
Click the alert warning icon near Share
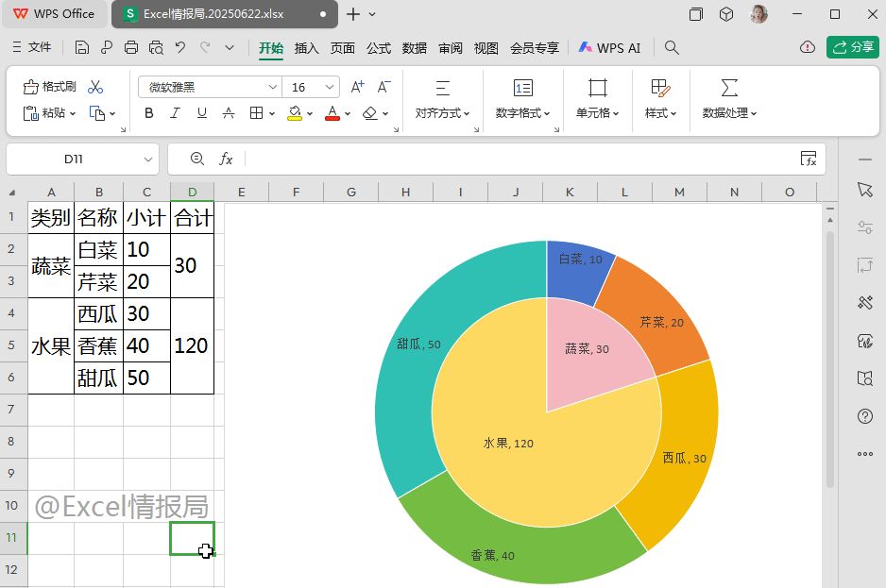(808, 47)
